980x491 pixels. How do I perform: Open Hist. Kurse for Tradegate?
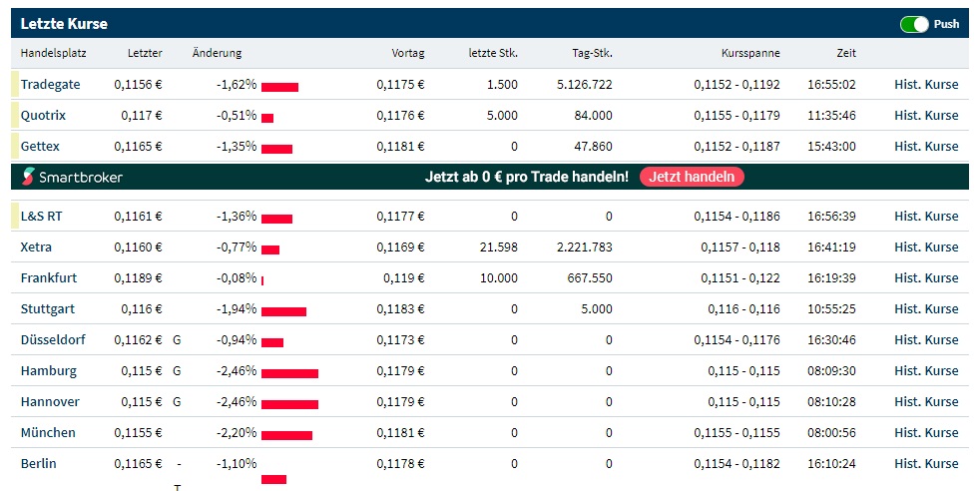pyautogui.click(x=925, y=85)
